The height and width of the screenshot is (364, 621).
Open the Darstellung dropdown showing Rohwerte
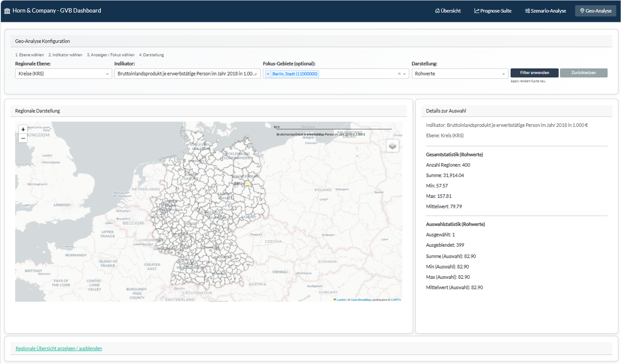coord(459,73)
